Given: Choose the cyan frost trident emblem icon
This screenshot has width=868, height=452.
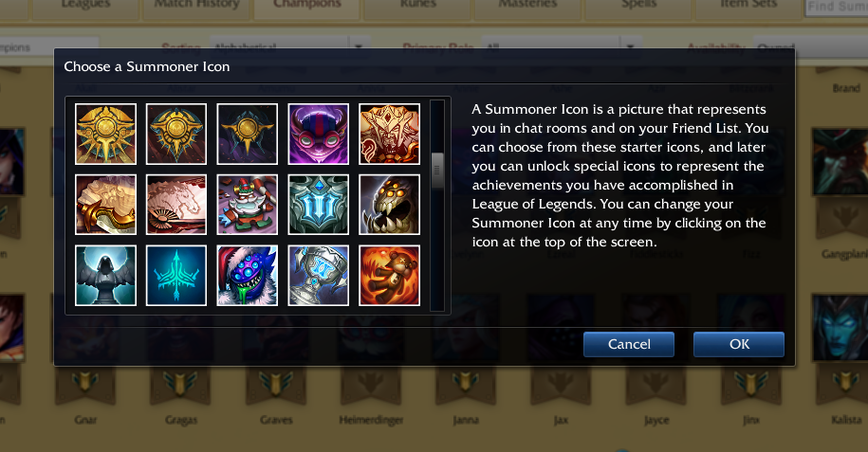Looking at the screenshot, I should (176, 276).
